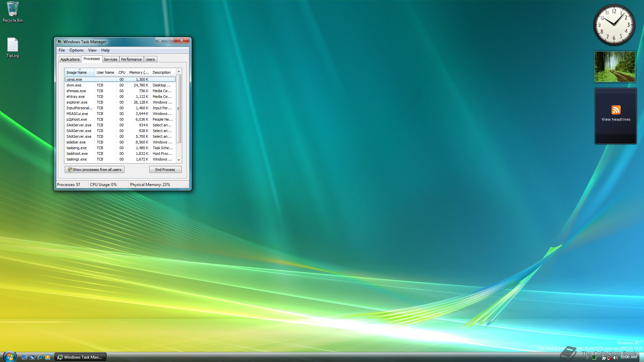This screenshot has height=362, width=644.
Task: Open the File menu in Task Manager
Action: (x=62, y=50)
